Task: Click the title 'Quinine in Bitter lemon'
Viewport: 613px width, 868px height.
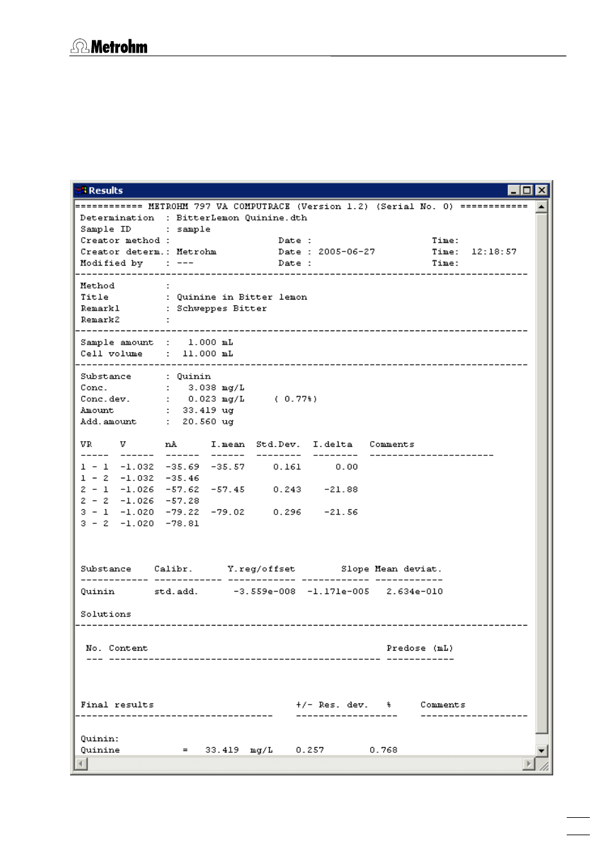Action: (x=242, y=297)
